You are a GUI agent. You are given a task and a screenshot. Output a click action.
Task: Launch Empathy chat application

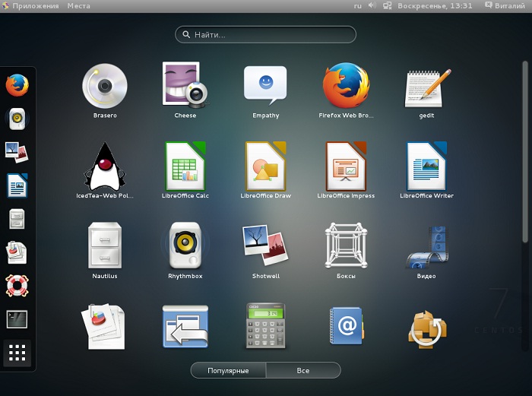265,86
